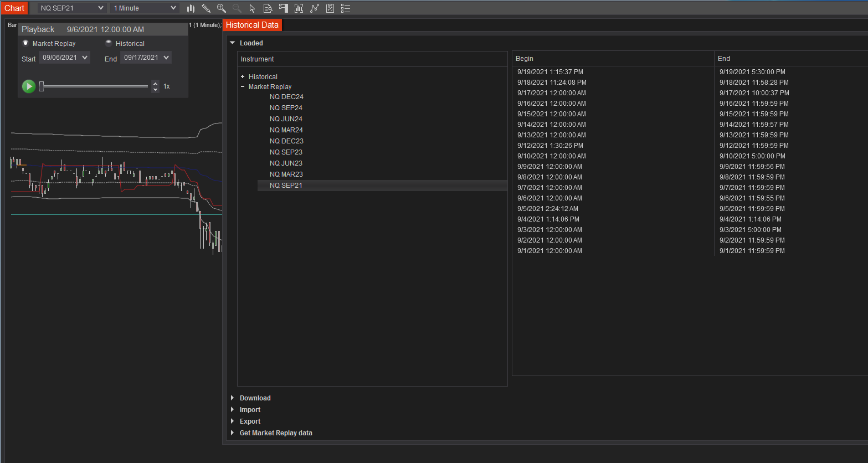The height and width of the screenshot is (463, 868).
Task: Expand the Export section
Action: pyautogui.click(x=233, y=421)
